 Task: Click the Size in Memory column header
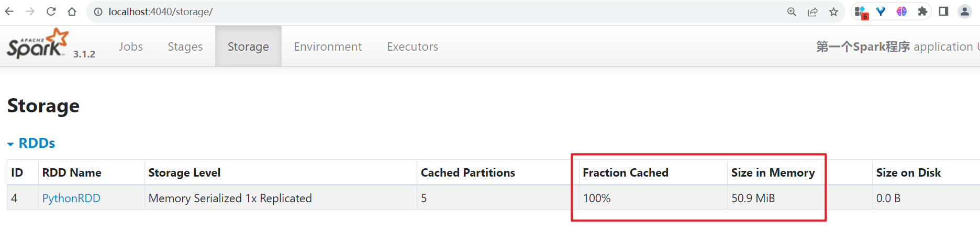tap(773, 173)
